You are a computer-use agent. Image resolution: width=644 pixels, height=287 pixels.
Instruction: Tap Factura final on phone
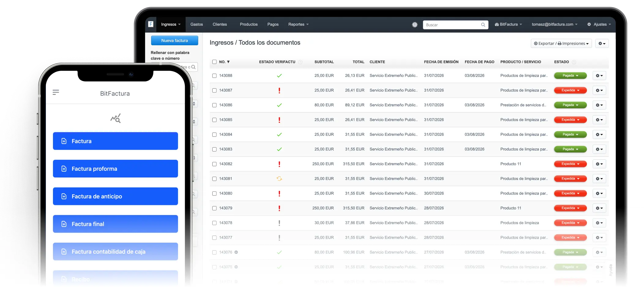coord(115,224)
